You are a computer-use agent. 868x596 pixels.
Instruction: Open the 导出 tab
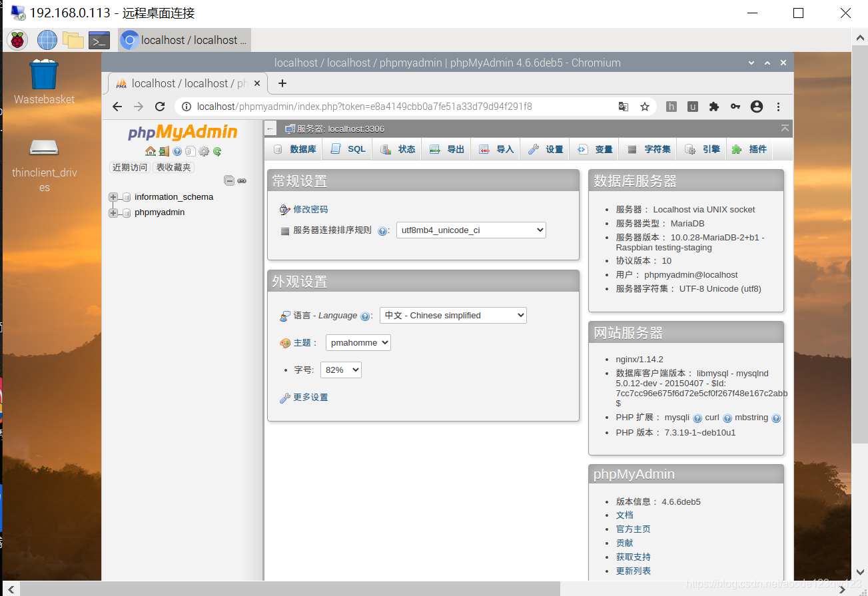click(447, 150)
